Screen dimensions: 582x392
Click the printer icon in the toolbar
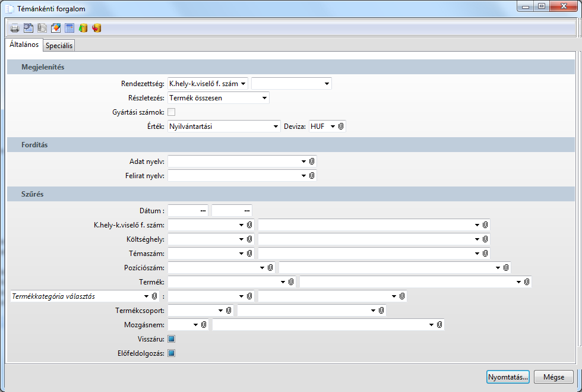pos(15,28)
